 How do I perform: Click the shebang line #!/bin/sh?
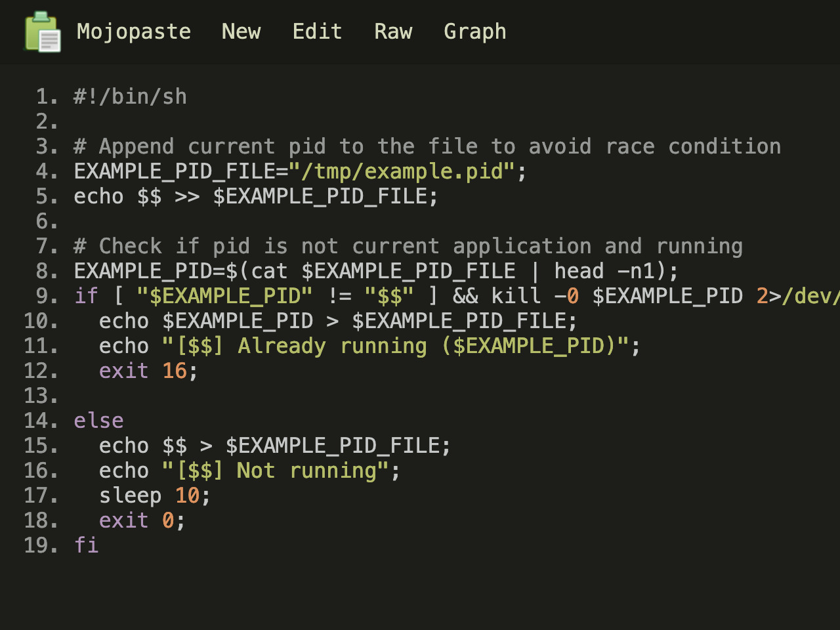(130, 96)
